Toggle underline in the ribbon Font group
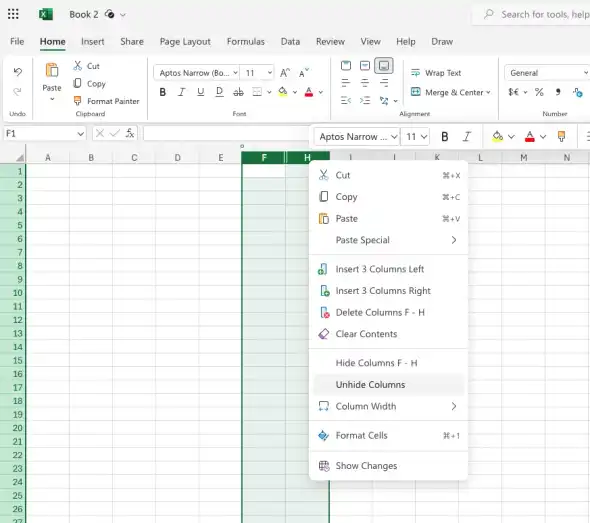Image resolution: width=590 pixels, height=523 pixels. point(201,92)
